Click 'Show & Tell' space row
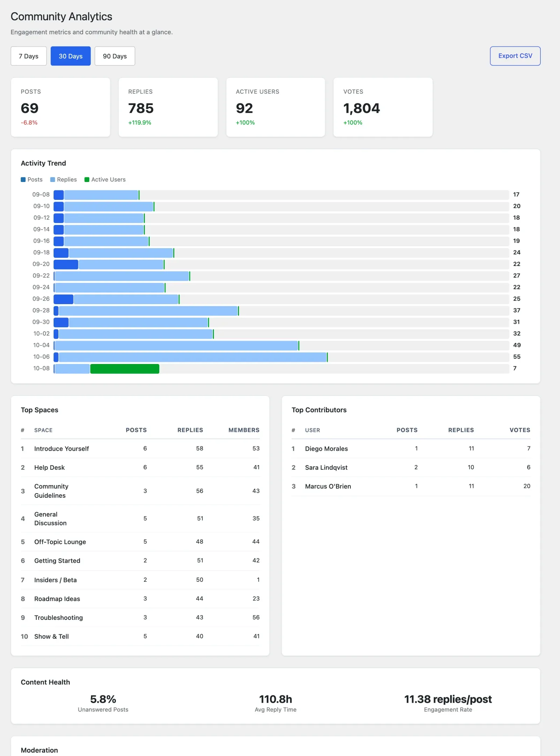 tap(140, 636)
